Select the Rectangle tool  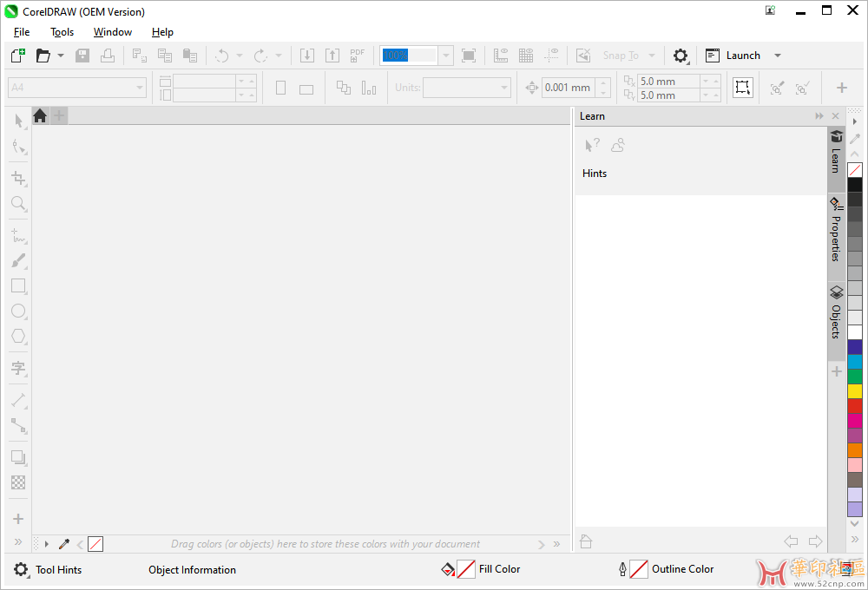tap(19, 285)
